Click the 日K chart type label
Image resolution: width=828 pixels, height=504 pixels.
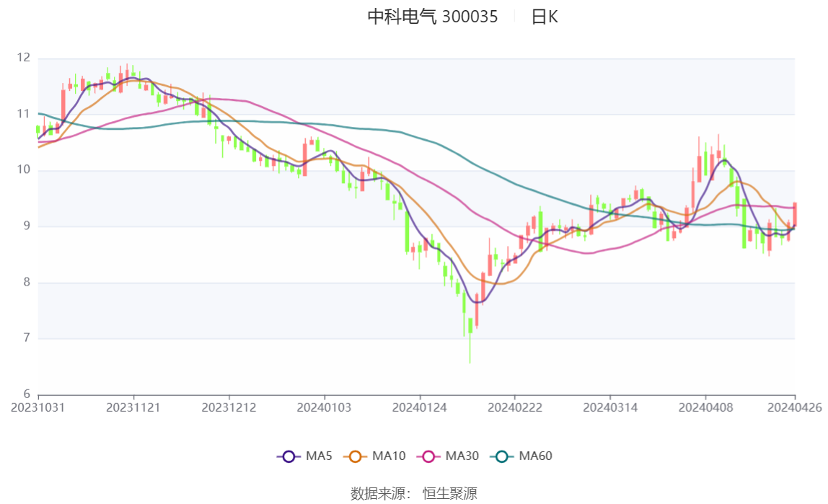(545, 17)
